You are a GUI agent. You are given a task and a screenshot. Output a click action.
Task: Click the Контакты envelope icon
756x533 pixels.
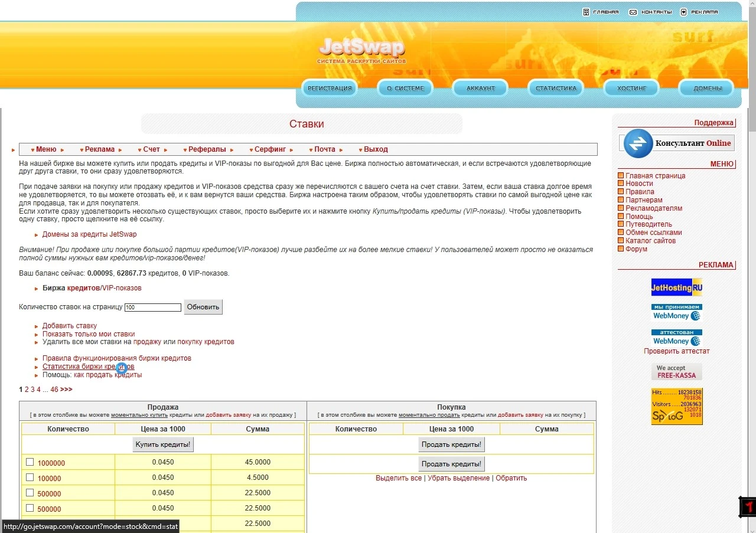(633, 12)
